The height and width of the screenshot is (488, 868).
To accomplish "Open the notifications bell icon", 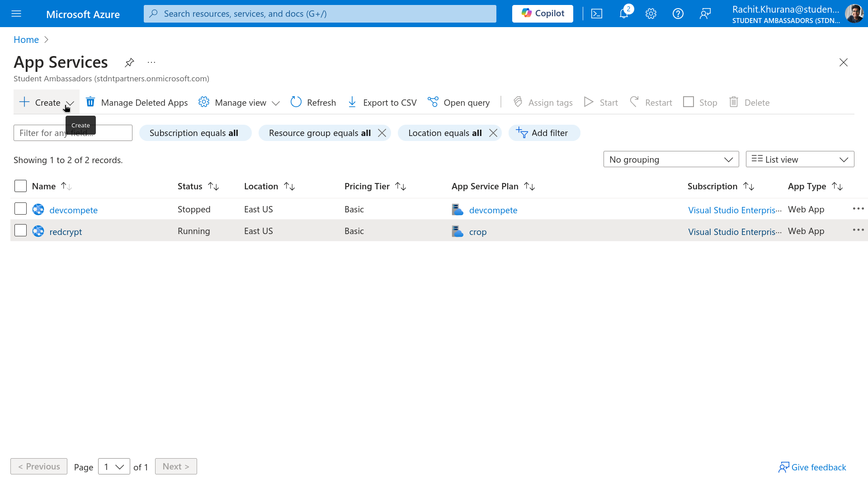I will click(x=624, y=14).
